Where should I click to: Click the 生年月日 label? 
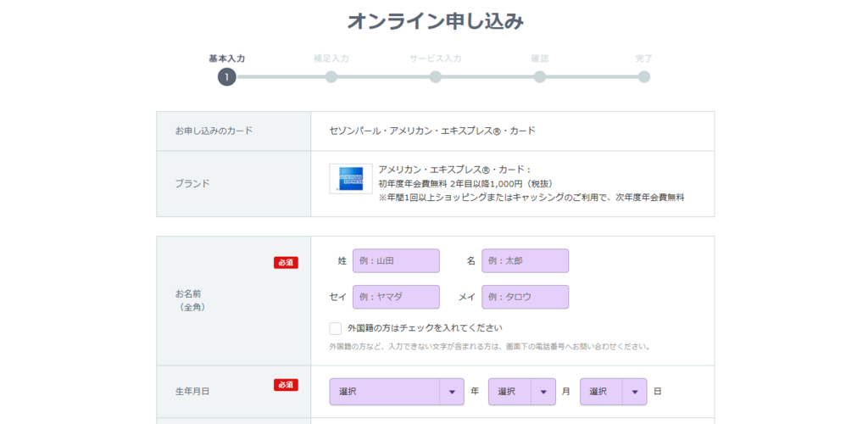click(x=192, y=391)
